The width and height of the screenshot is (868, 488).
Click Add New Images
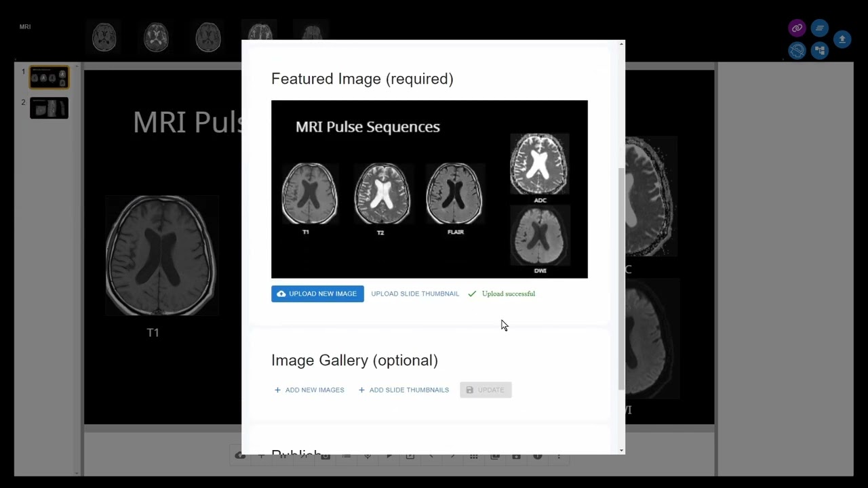click(x=309, y=390)
